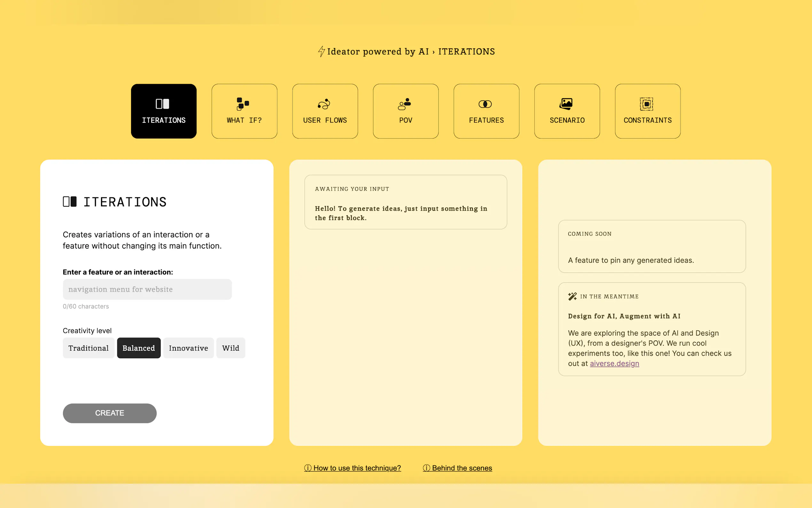The width and height of the screenshot is (812, 508).
Task: Choose Innovative creativity level
Action: [188, 348]
